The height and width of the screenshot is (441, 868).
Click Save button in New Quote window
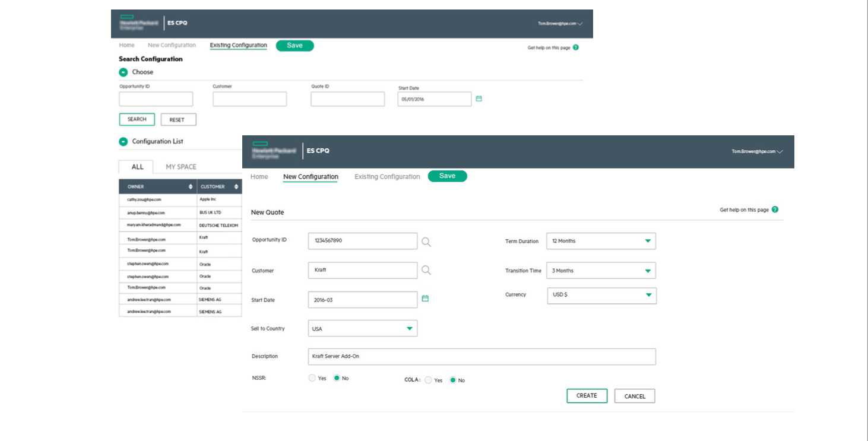pos(448,176)
